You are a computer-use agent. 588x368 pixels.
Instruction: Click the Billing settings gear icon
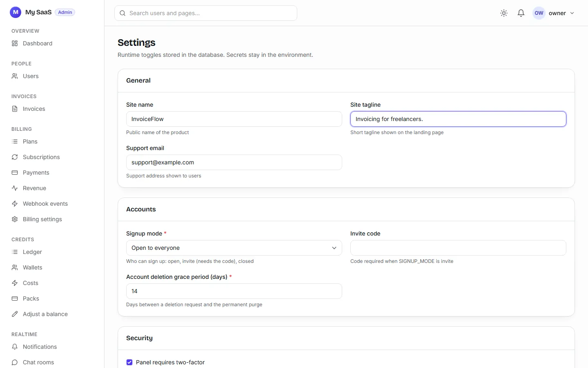[15, 219]
